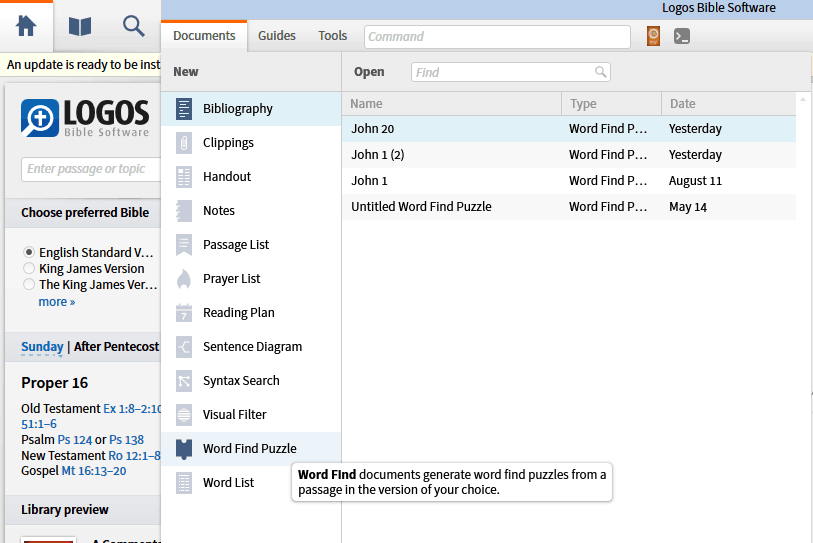The height and width of the screenshot is (543, 813).
Task: Click the Home icon in top toolbar
Action: 27,26
